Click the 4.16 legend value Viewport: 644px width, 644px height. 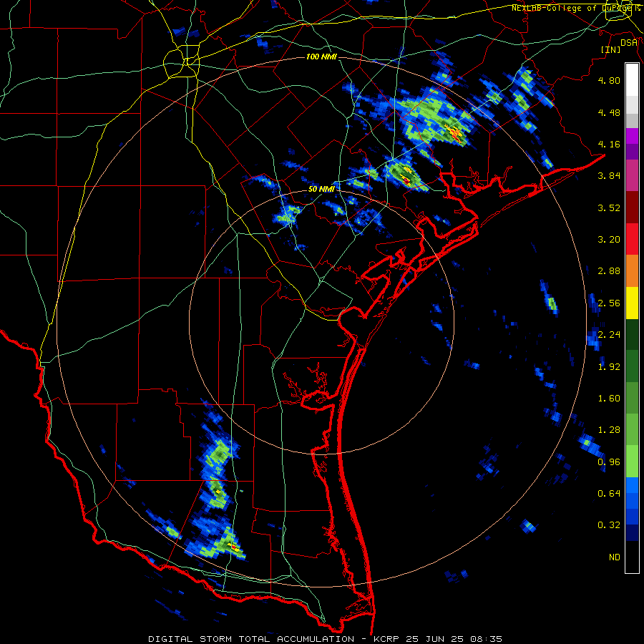click(609, 144)
